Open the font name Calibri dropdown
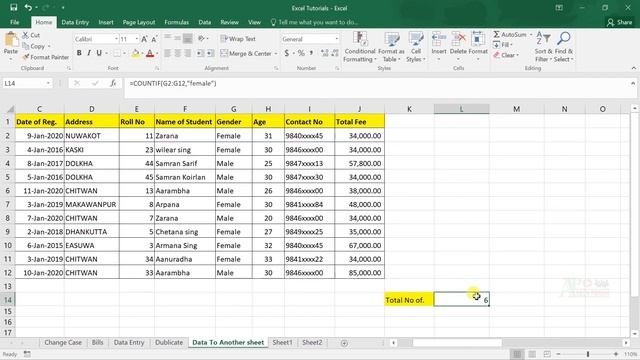Screen dimensions: 640x360 [116, 39]
